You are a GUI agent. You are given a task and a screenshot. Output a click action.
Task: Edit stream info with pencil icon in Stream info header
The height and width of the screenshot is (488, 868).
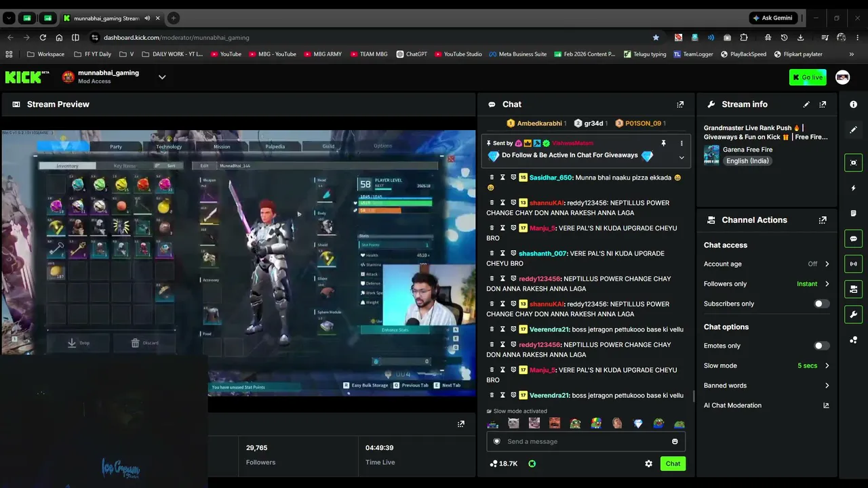coord(806,104)
